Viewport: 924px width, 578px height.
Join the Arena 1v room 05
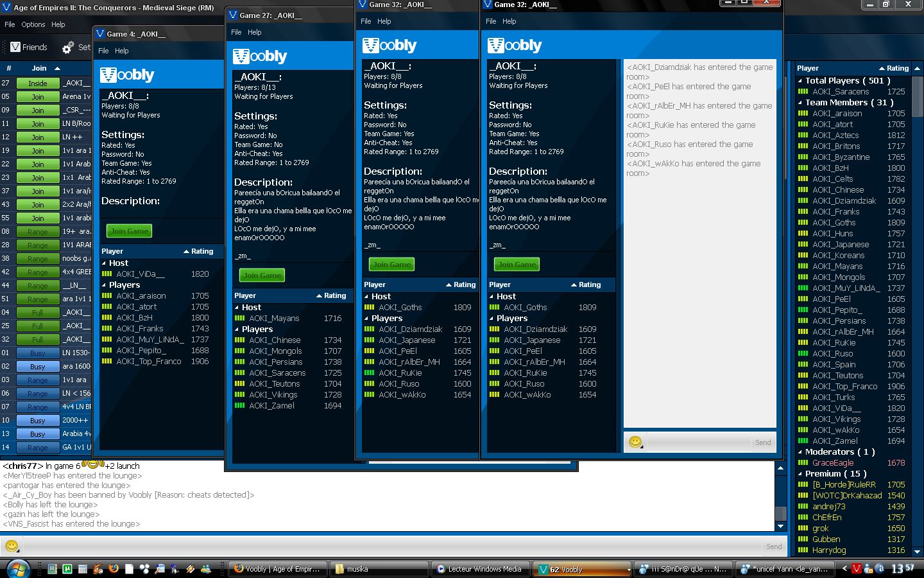coord(38,97)
